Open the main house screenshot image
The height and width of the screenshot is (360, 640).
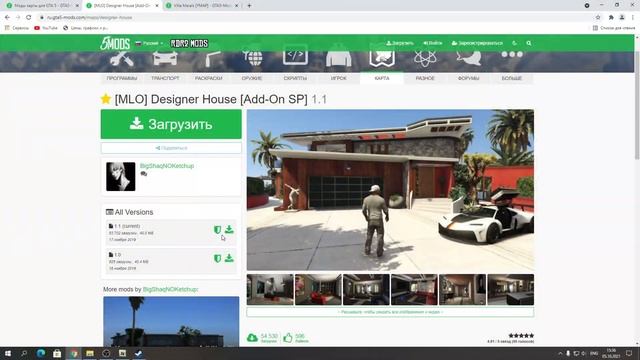390,190
